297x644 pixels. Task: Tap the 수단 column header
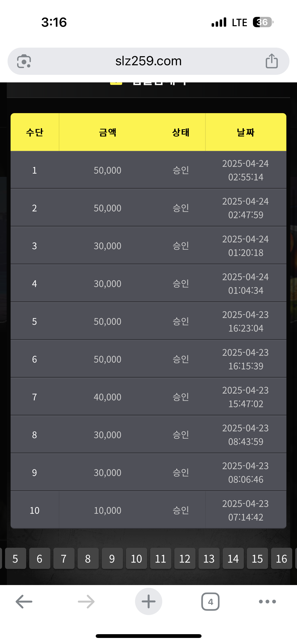pos(35,132)
